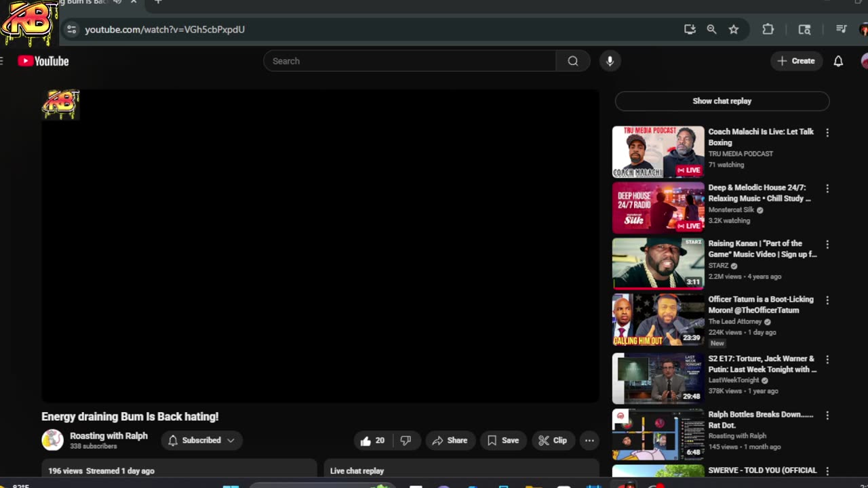868x488 pixels.
Task: Open options menu for Last Week Tonight video
Action: [x=827, y=359]
